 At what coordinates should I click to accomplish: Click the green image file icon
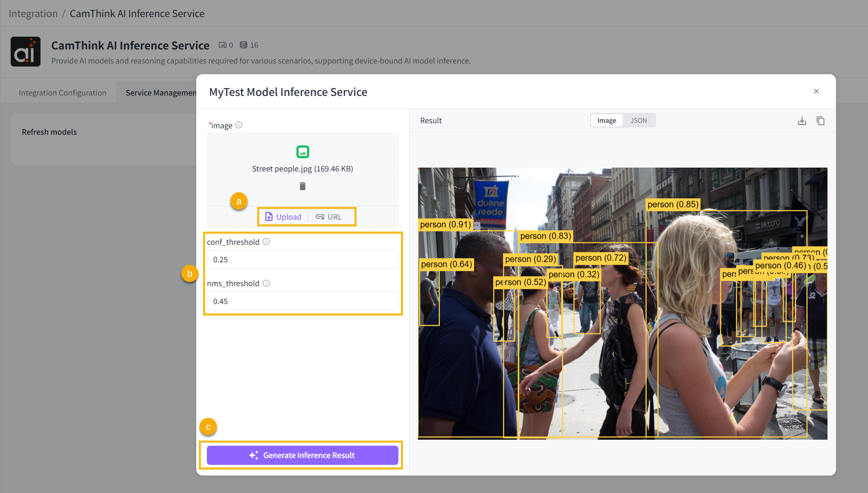[x=302, y=152]
